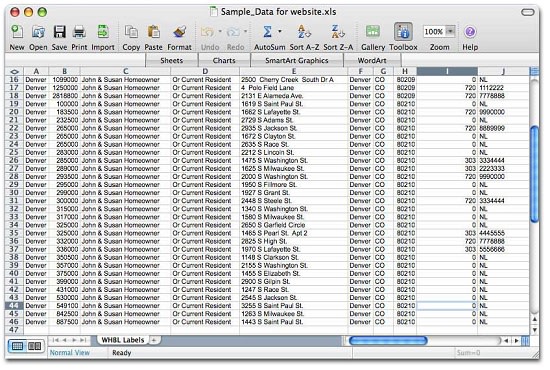Sort ascending with Sort A-Z icon
The height and width of the screenshot is (370, 550).
click(x=304, y=32)
